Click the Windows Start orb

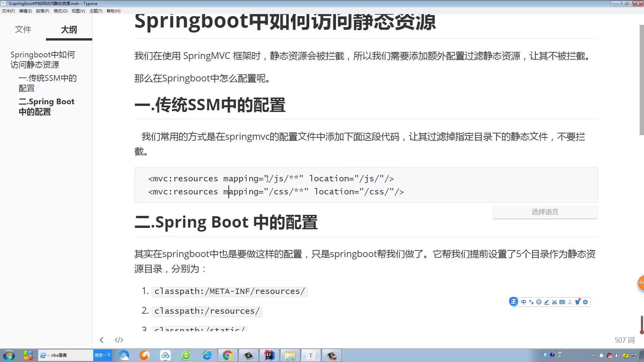(x=9, y=355)
